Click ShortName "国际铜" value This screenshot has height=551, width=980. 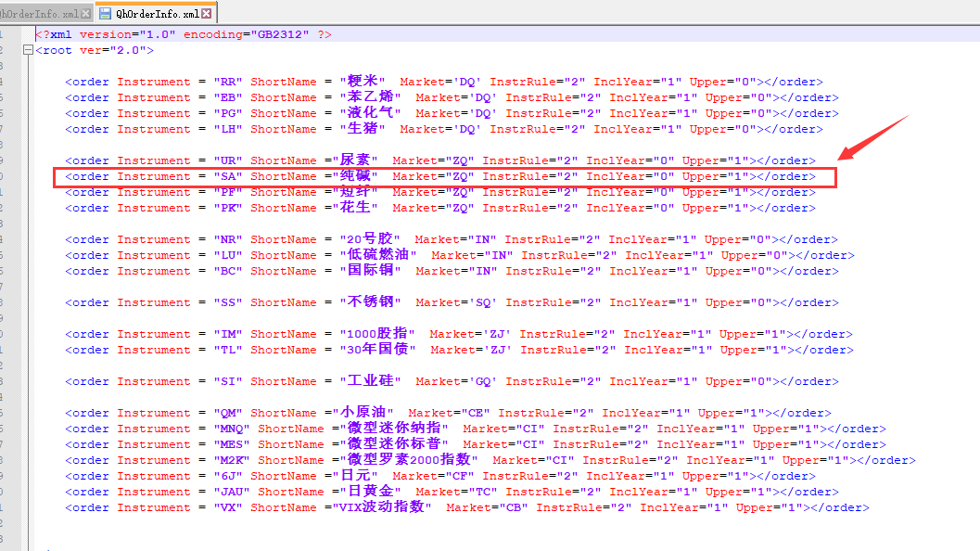pos(370,270)
